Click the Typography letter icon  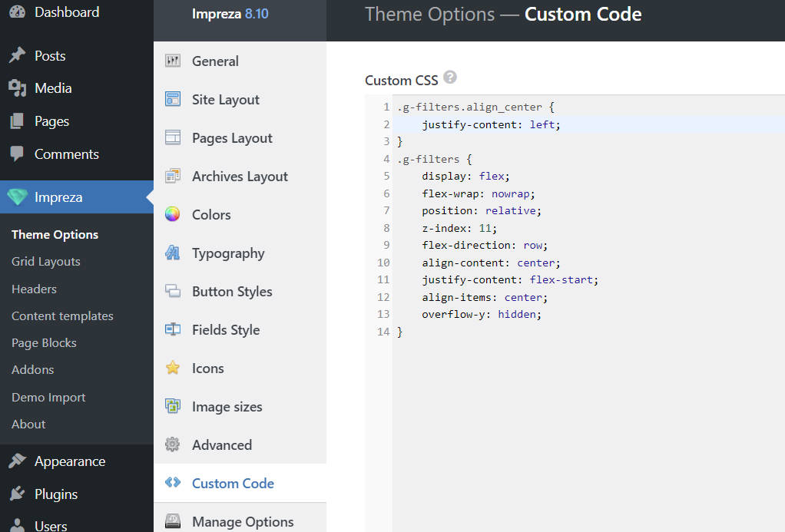[x=173, y=253]
